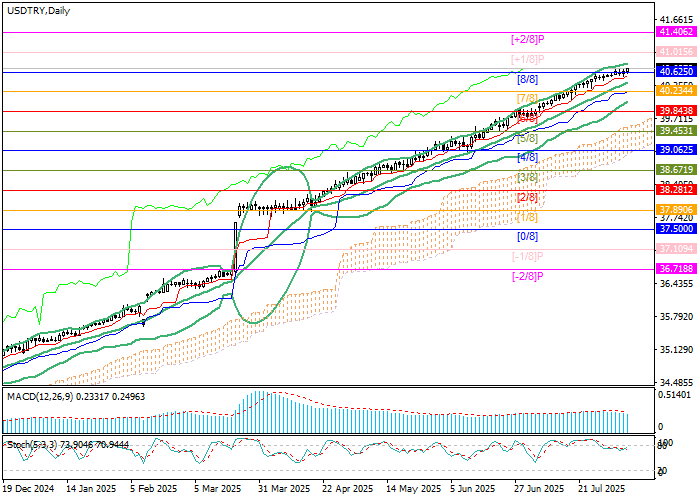Screen dimensions: 700x500
Task: Click the blue 37.5000 price tag
Action: pos(676,229)
